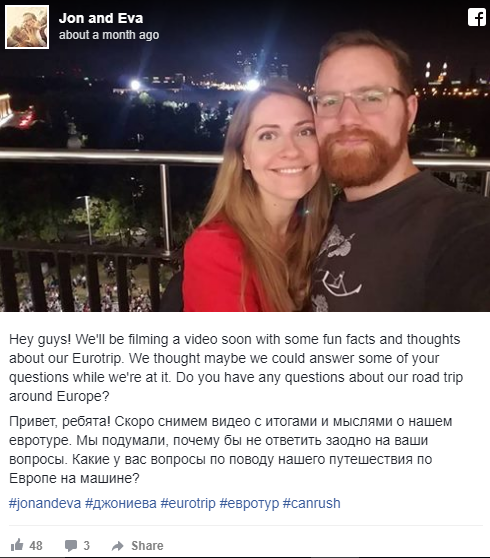Open the #jonandeva hashtag
This screenshot has width=490, height=558.
point(45,503)
